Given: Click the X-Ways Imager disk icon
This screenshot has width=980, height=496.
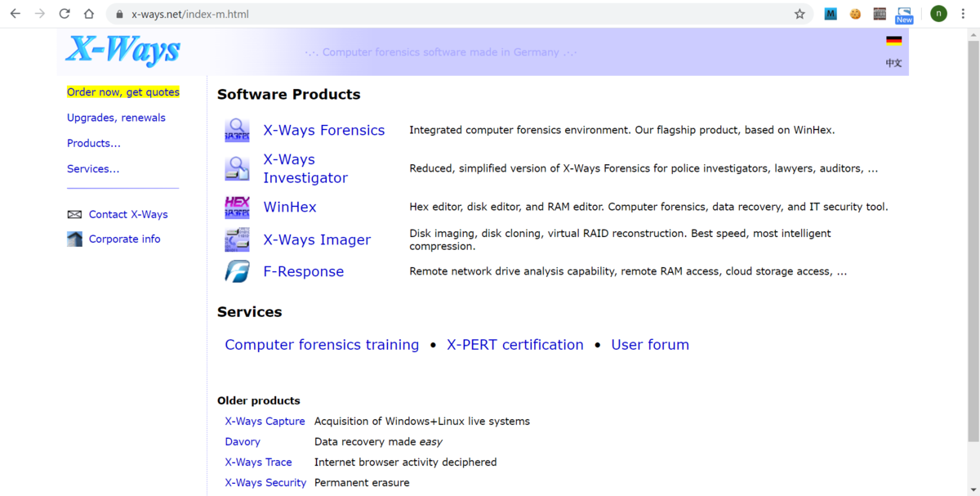Looking at the screenshot, I should 237,239.
